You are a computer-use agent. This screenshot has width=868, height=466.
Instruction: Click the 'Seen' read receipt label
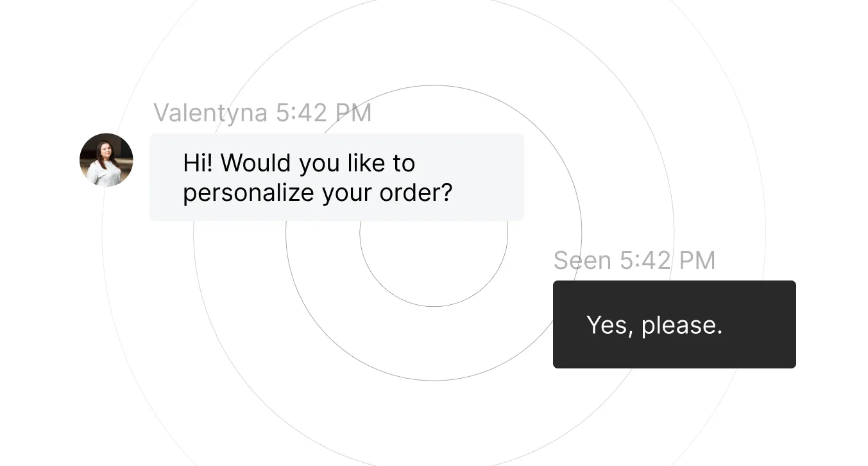coord(583,261)
